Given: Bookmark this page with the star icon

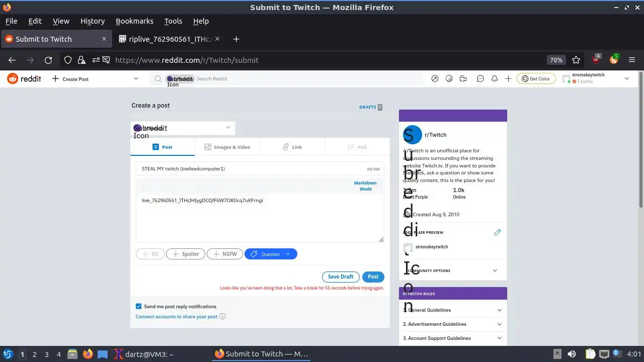Looking at the screenshot, I should (576, 60).
